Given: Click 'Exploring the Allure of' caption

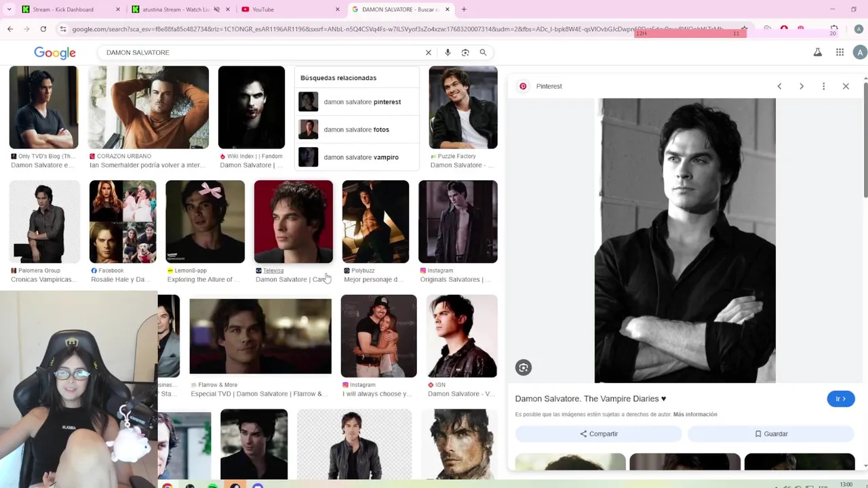Looking at the screenshot, I should point(203,279).
